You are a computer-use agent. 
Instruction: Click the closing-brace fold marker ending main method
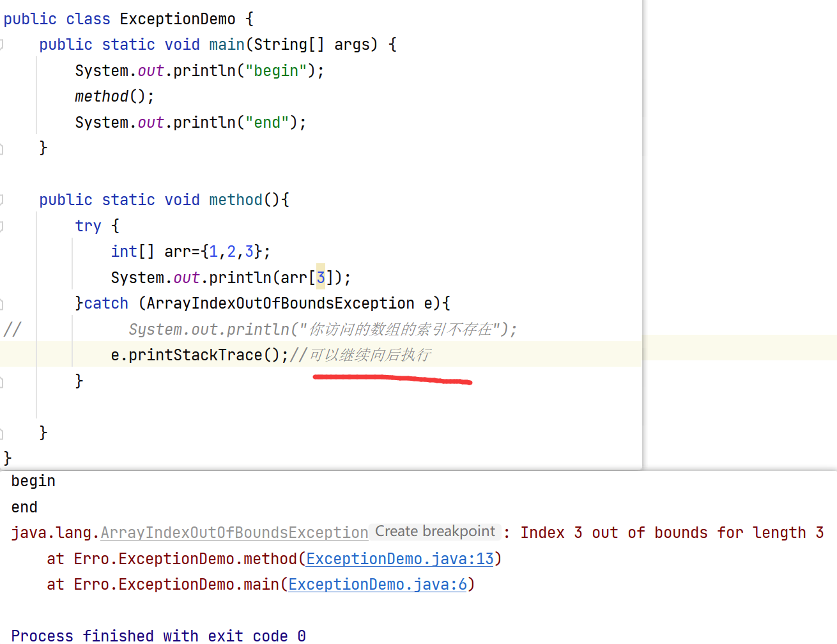pos(1,149)
